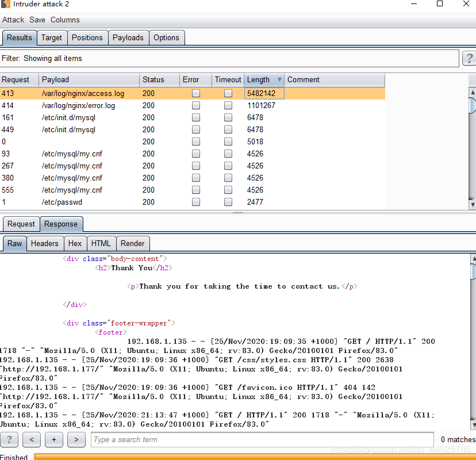
Task: Select request 555 /etc/mysql/my.cnf row
Action: coord(193,190)
